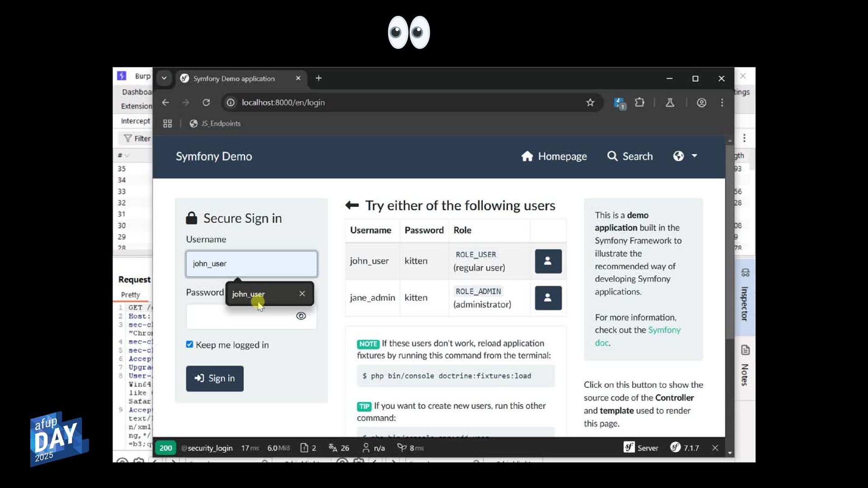Select the Symfony Demo application tab

point(235,78)
